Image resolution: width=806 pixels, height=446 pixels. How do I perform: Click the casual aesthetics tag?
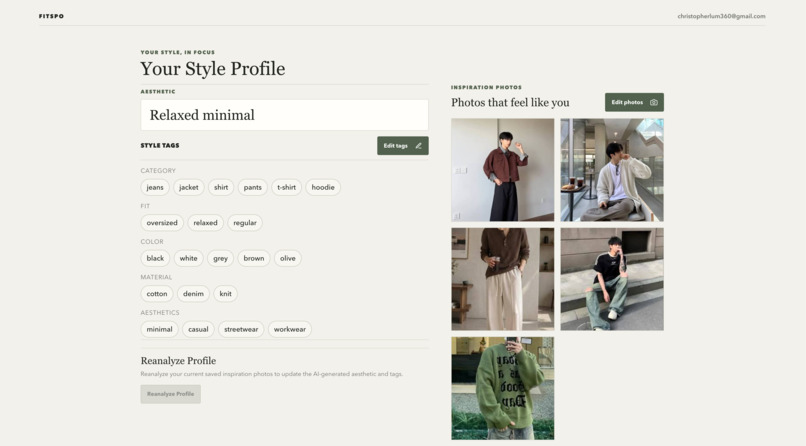[198, 329]
